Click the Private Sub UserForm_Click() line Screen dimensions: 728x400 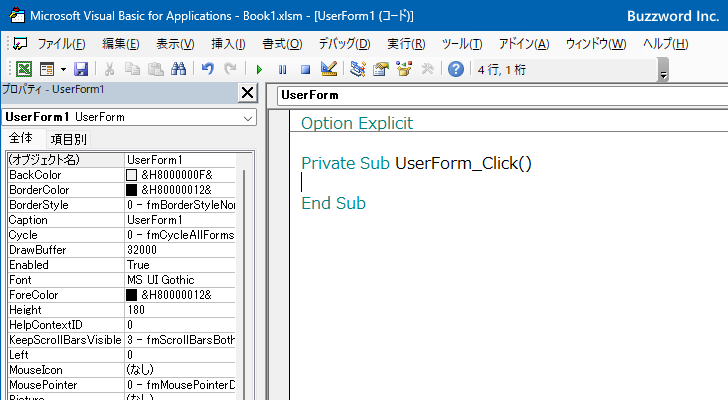pyautogui.click(x=416, y=163)
